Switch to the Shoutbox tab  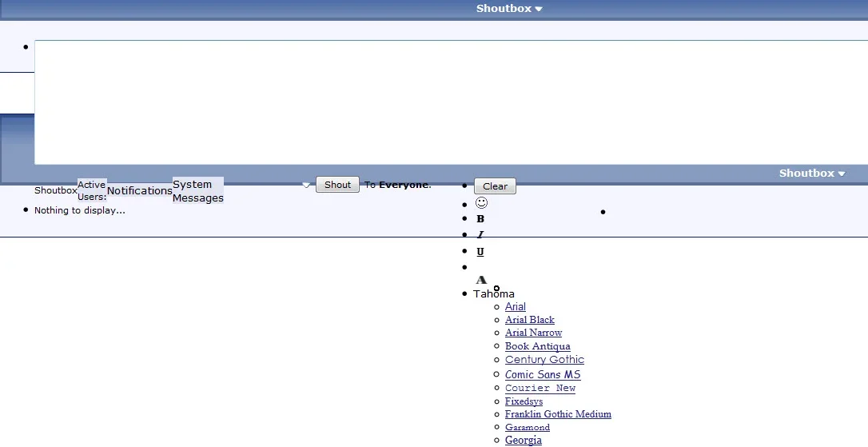tap(56, 190)
